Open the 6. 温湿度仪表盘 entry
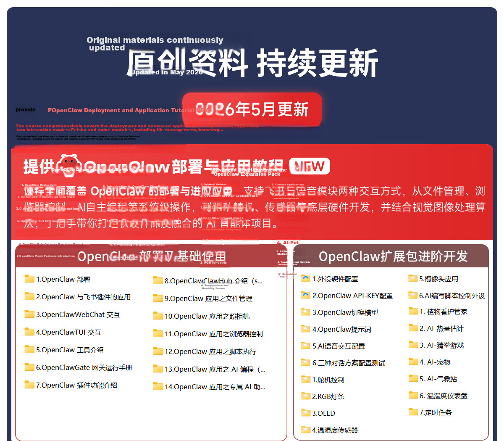This screenshot has height=441, width=504. 444,396
